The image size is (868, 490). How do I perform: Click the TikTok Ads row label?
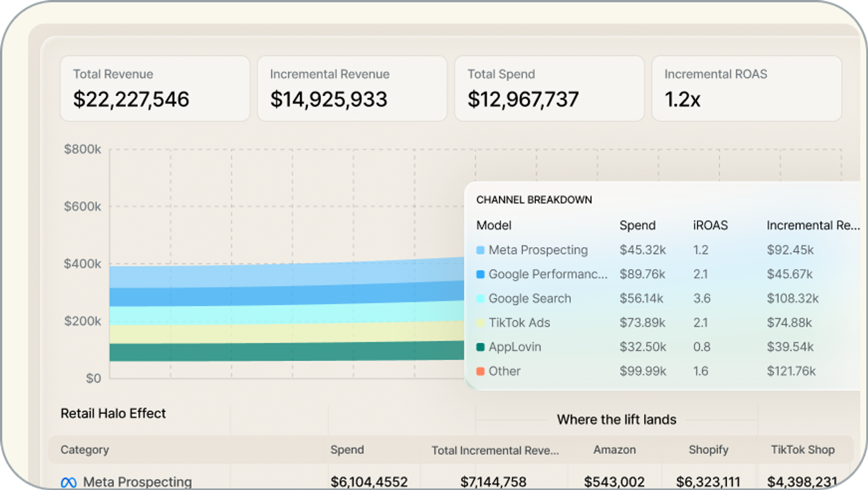tap(519, 323)
